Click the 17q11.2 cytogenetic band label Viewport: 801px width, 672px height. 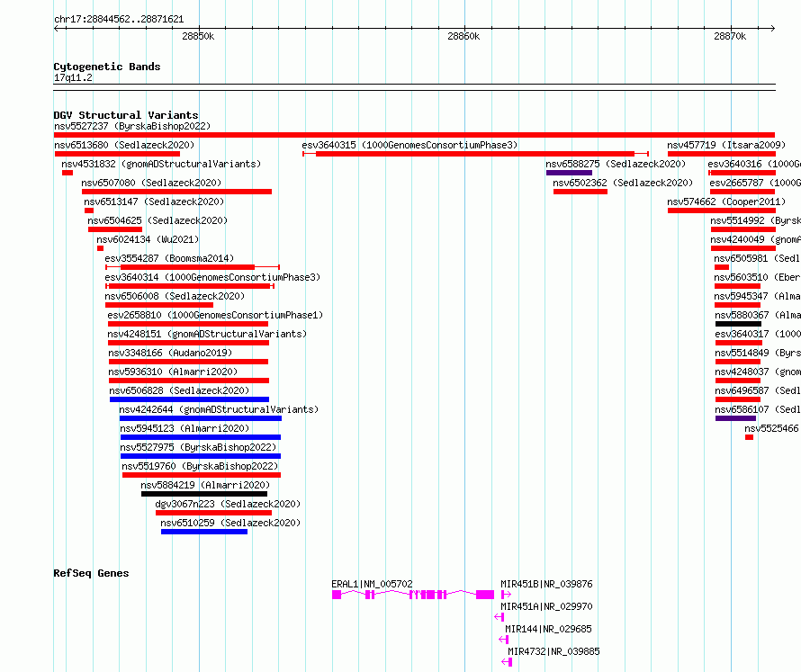[73, 77]
